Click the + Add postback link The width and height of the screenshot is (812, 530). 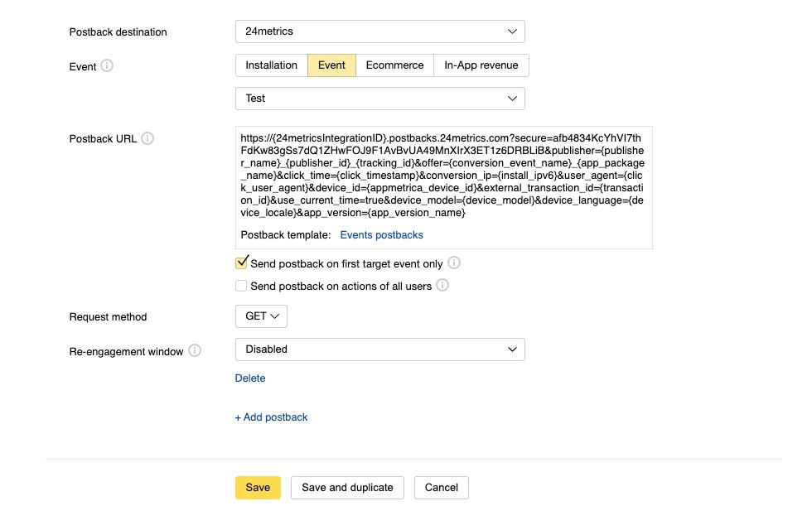271,417
